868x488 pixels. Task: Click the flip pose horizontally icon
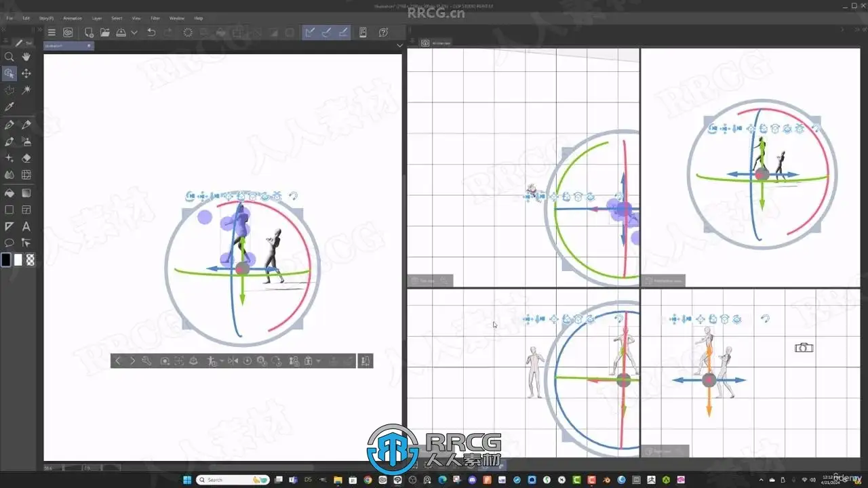click(233, 361)
